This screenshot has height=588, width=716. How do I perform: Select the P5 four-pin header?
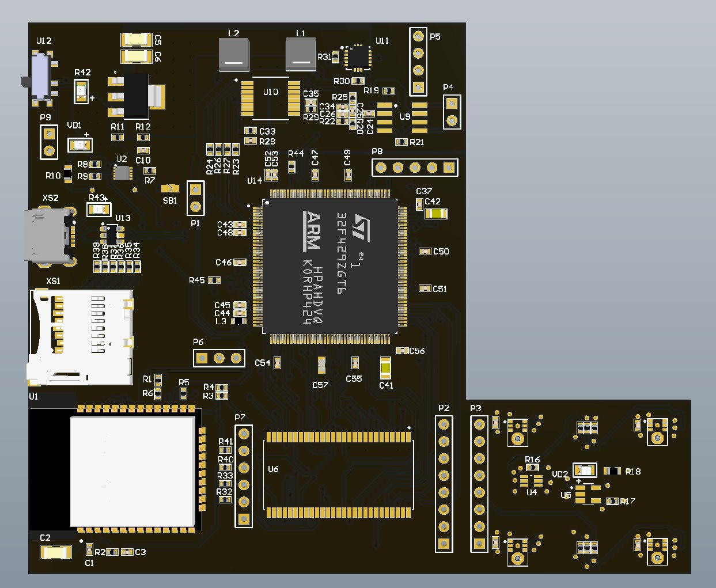(x=418, y=62)
